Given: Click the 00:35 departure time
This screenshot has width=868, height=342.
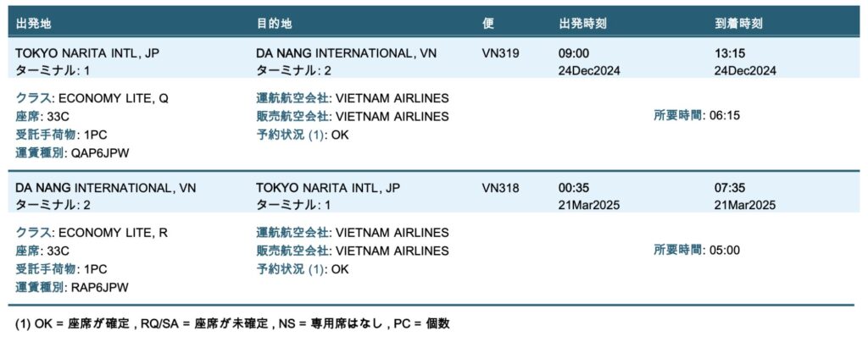Looking at the screenshot, I should coord(574,188).
